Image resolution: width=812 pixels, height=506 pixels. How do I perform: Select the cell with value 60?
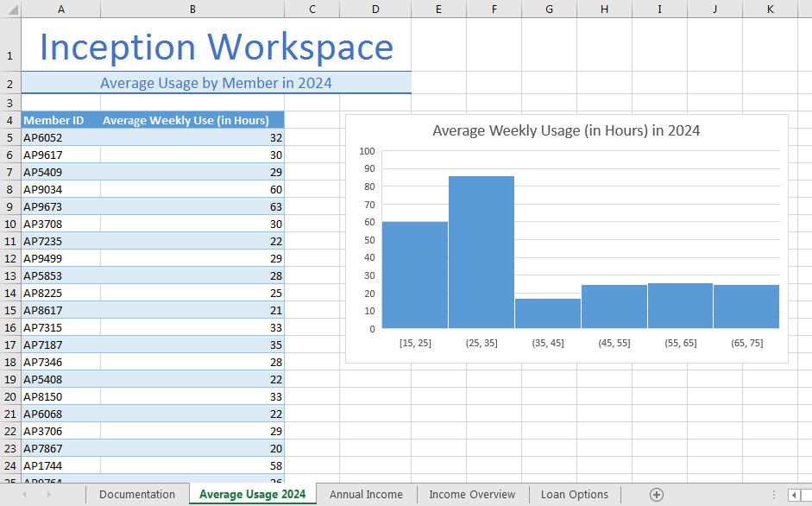point(190,189)
